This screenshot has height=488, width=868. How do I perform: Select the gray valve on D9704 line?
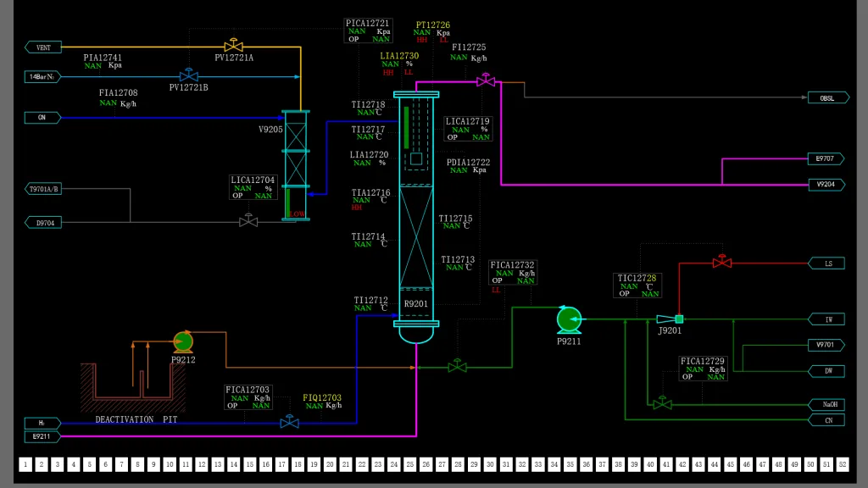tap(248, 221)
